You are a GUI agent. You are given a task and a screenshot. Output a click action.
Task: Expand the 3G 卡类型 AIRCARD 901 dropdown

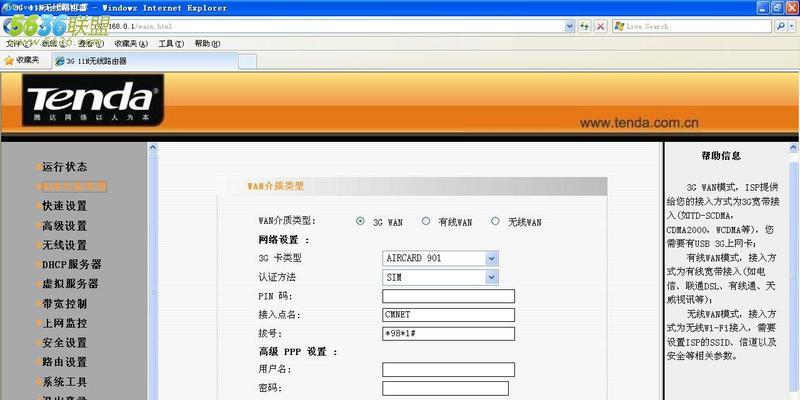pyautogui.click(x=491, y=258)
